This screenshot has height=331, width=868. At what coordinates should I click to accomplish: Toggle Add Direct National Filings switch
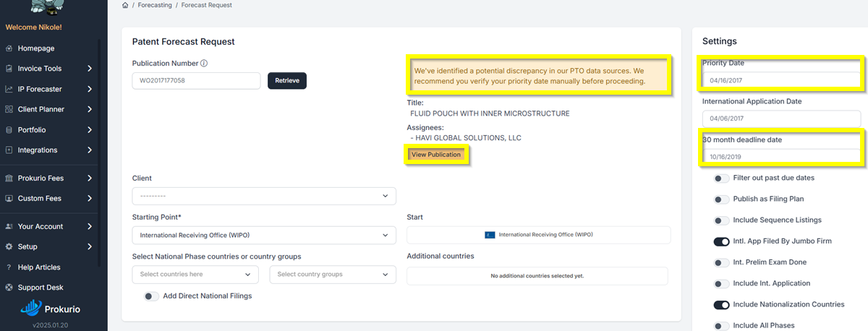click(x=151, y=296)
